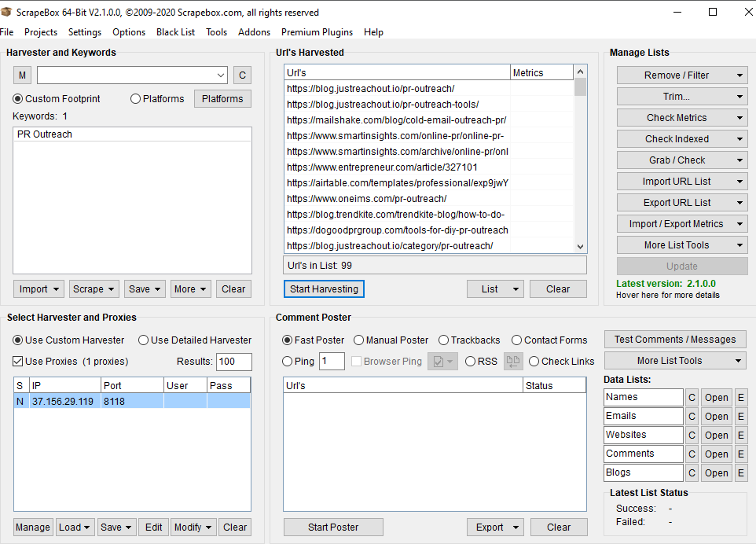The width and height of the screenshot is (756, 544).
Task: Open the keywords Import dropdown
Action: [39, 289]
